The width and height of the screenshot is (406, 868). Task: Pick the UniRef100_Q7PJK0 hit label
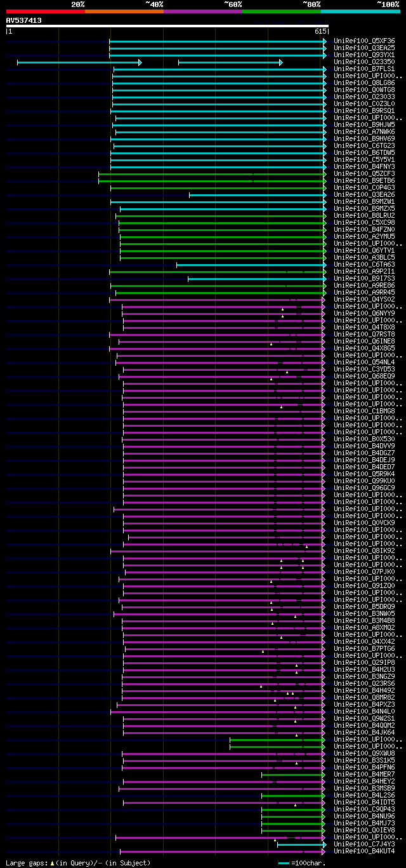[364, 571]
